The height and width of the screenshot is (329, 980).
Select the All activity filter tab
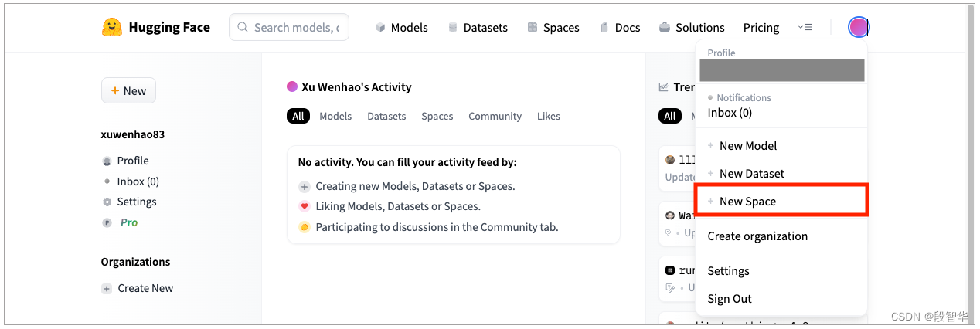(298, 116)
